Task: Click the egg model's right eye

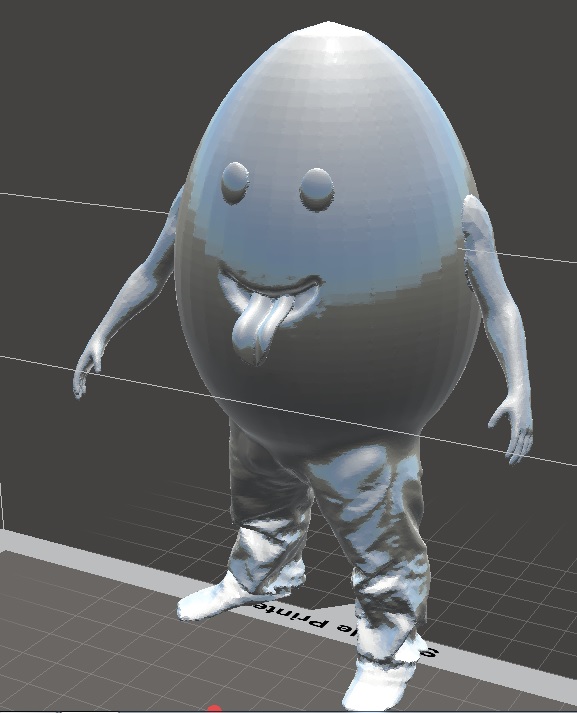Action: (x=316, y=189)
